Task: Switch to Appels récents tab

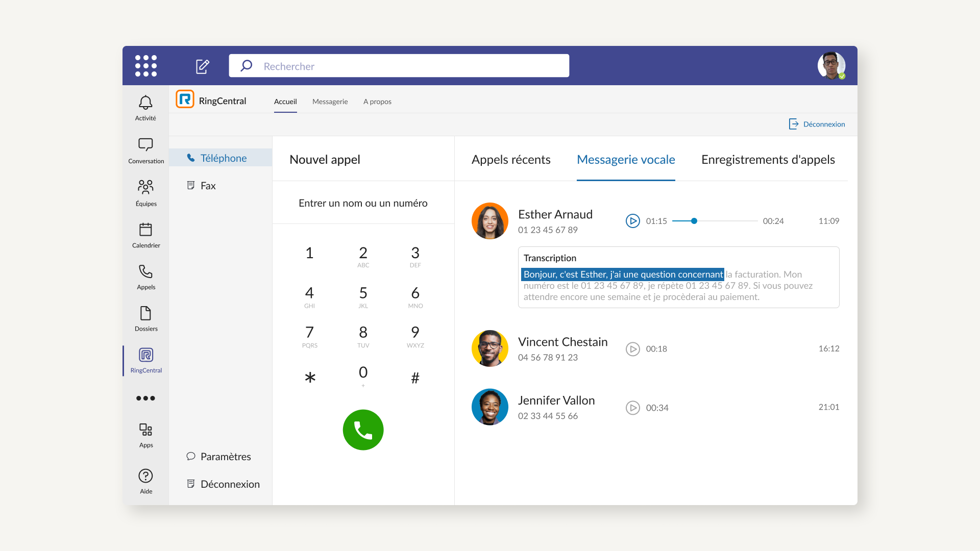Action: click(x=511, y=159)
